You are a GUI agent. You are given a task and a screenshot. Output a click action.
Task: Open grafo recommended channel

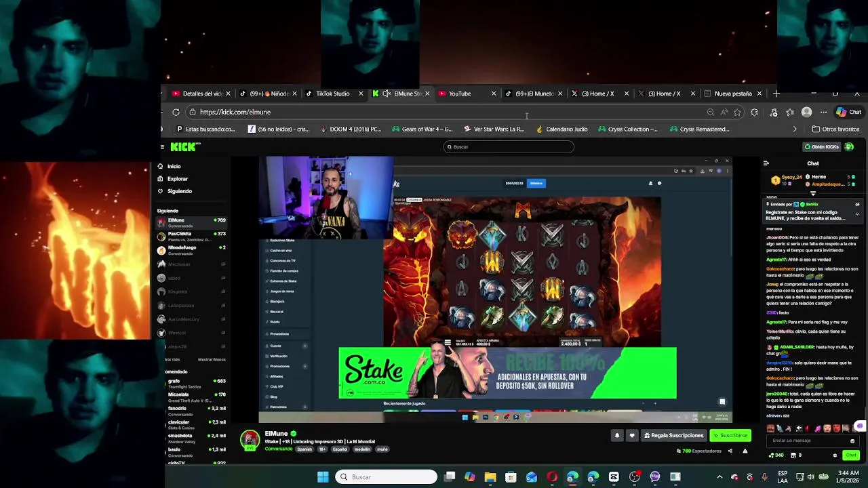point(197,383)
